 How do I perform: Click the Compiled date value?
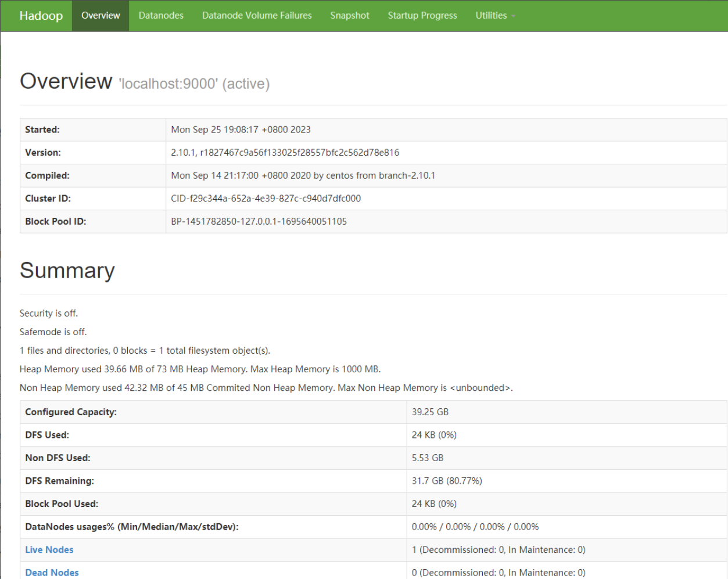pos(303,175)
